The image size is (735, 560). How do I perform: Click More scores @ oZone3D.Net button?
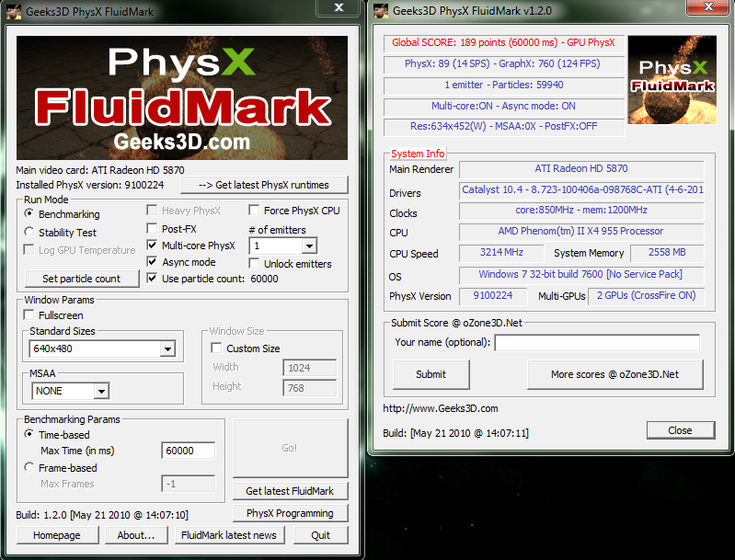coord(615,374)
